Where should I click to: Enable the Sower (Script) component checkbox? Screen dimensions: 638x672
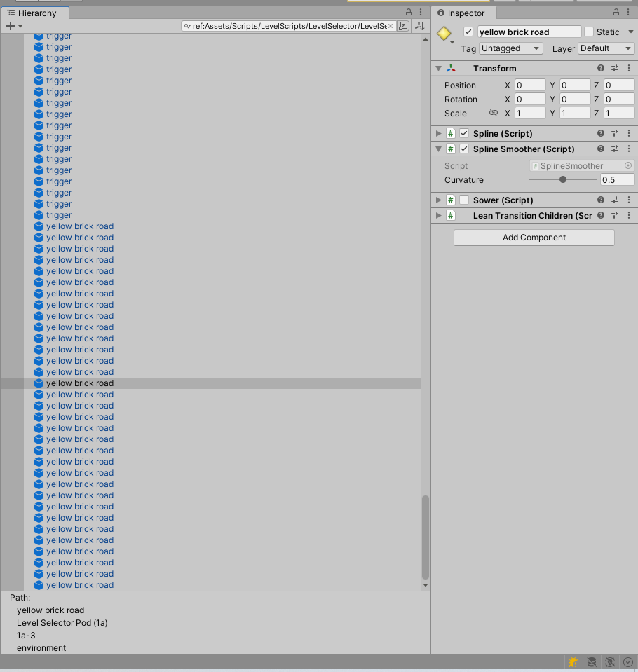click(x=464, y=200)
